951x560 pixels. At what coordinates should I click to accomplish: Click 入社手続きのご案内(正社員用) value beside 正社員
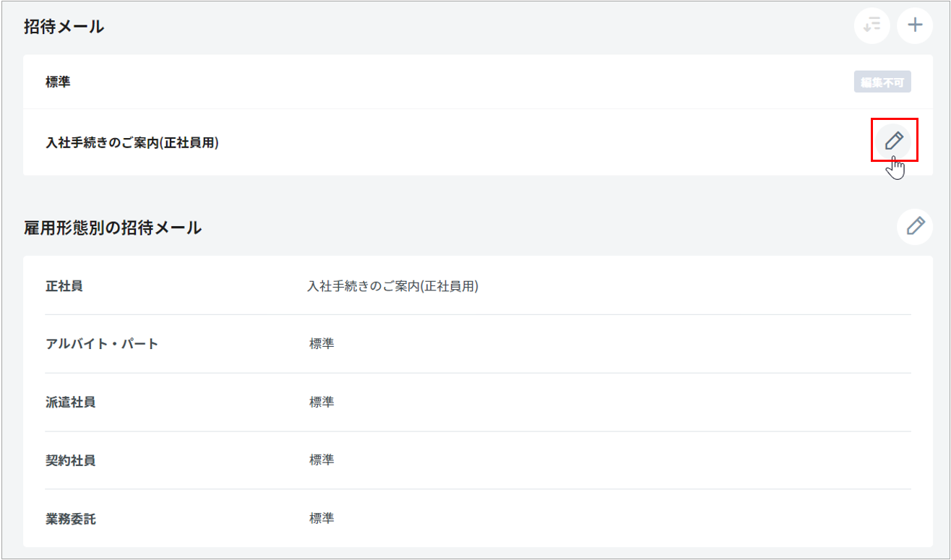pyautogui.click(x=392, y=286)
